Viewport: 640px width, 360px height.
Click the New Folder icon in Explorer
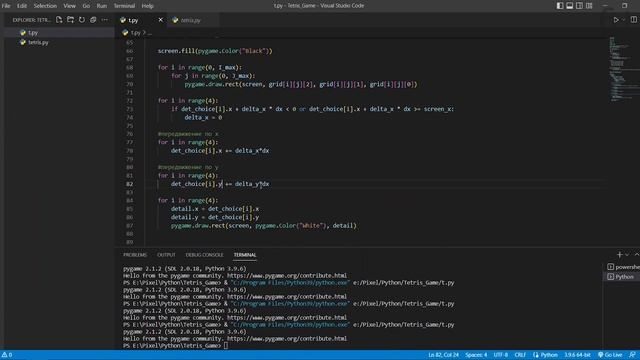[71, 20]
